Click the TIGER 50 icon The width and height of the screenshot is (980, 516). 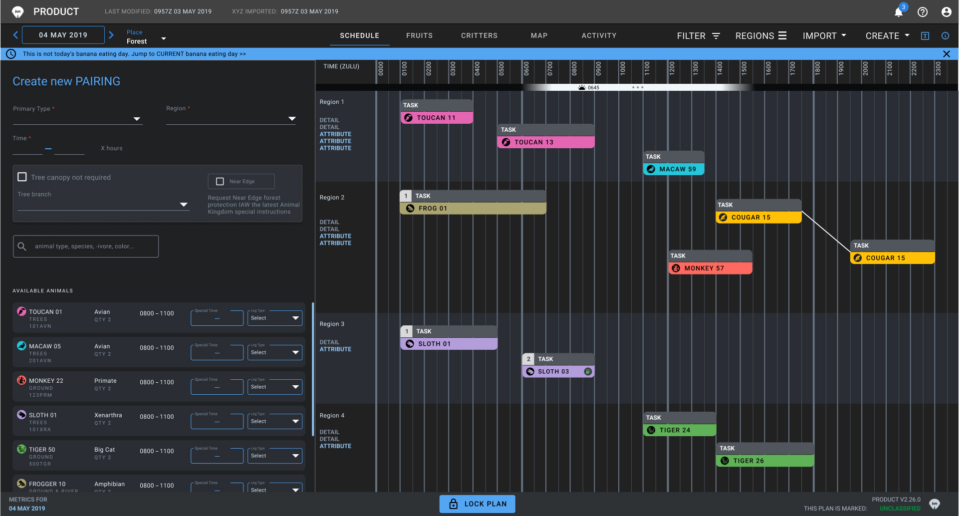click(21, 449)
